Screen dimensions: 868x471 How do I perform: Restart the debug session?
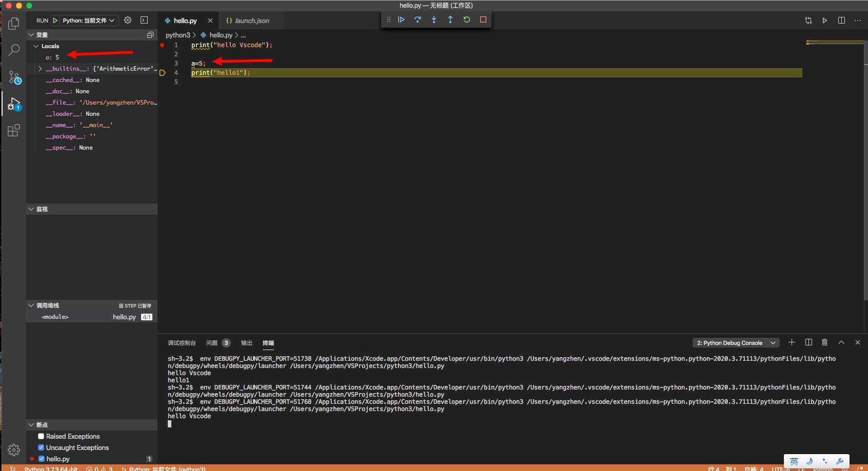click(467, 19)
